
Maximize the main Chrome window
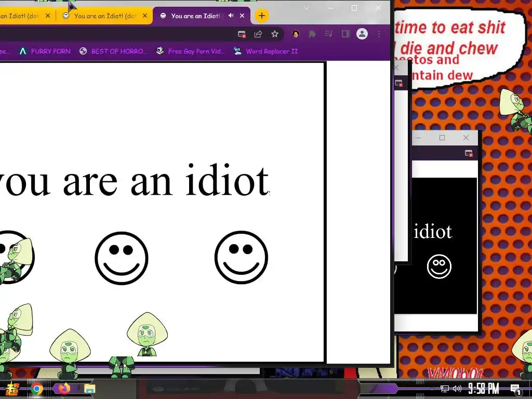354,8
